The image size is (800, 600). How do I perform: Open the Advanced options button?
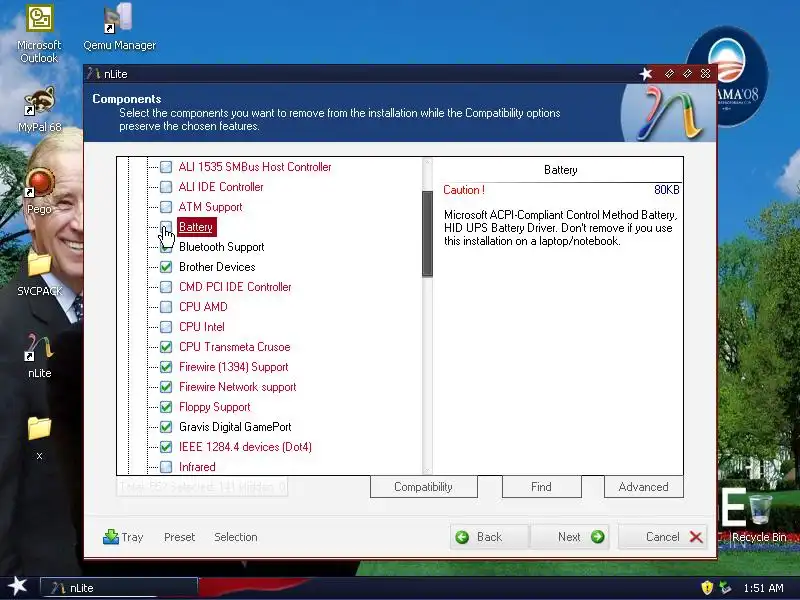pos(643,487)
